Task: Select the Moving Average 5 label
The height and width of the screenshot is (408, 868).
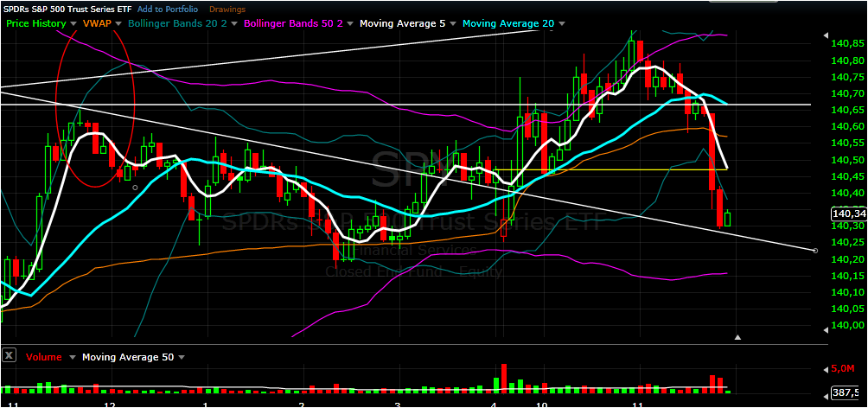Action: pos(402,23)
